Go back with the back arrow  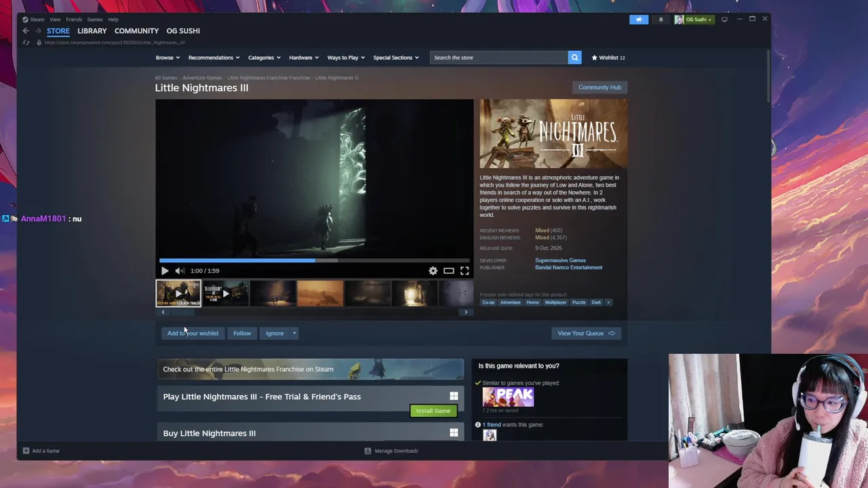[26, 30]
